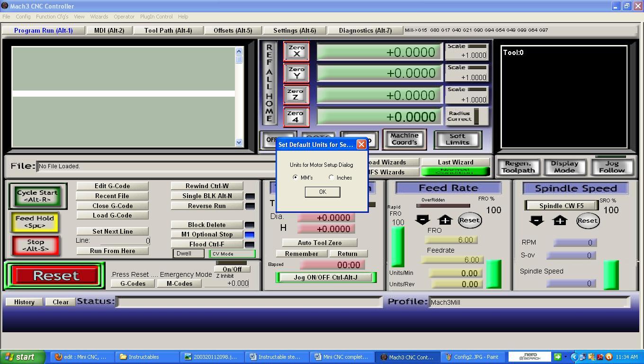Click the Spindle Speed green vertical bar
The width and height of the screenshot is (644, 364).
click(611, 275)
